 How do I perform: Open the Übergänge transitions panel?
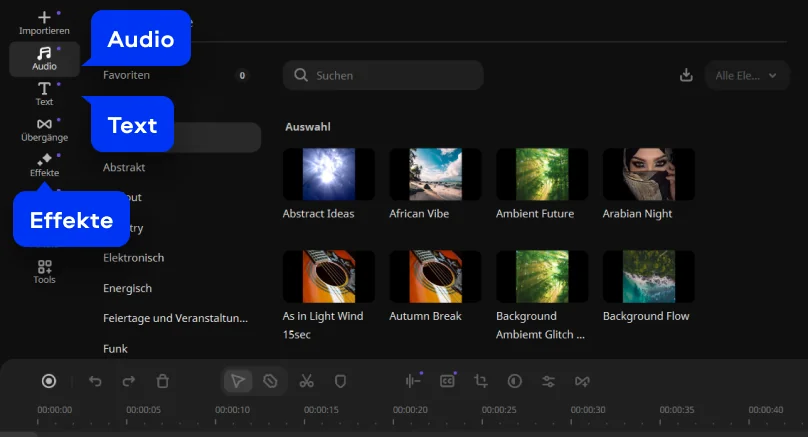point(44,129)
